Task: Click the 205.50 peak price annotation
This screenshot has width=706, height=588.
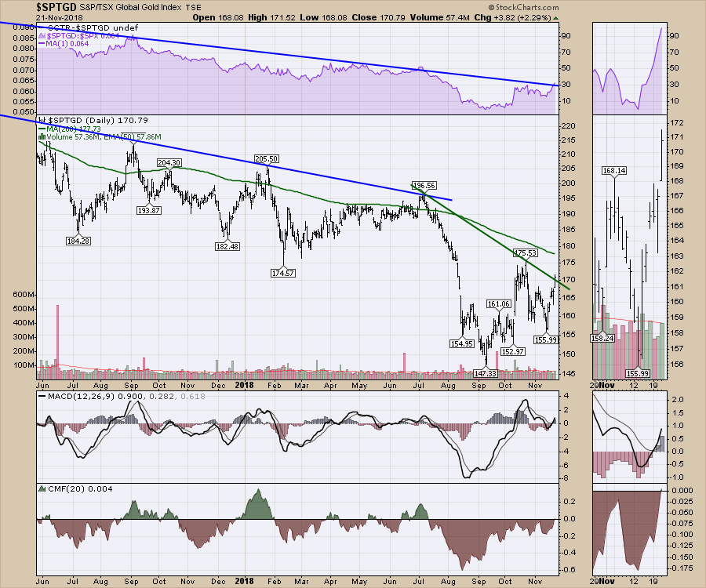Action: pyautogui.click(x=266, y=159)
